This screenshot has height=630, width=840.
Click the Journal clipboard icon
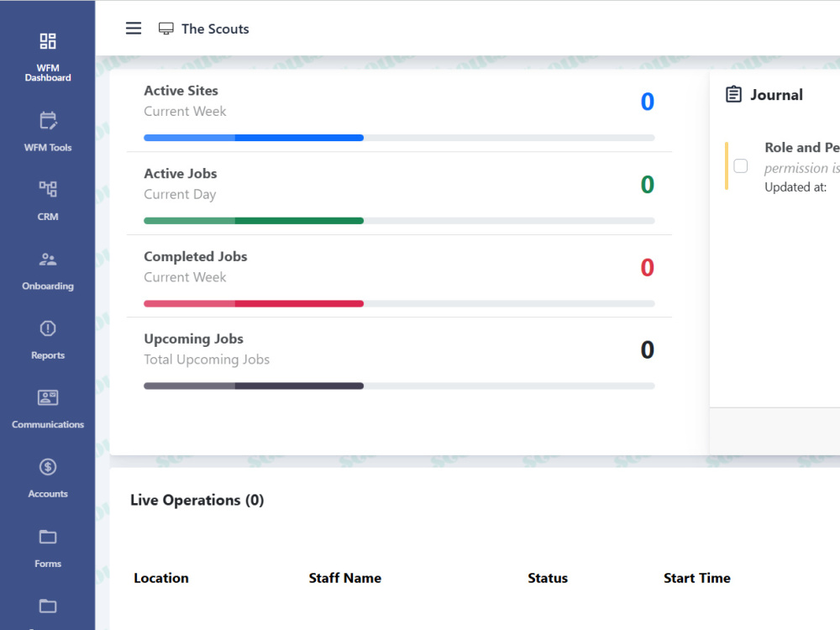[x=733, y=94]
